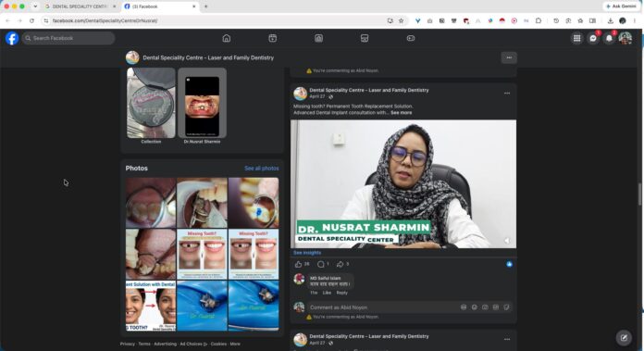Open comments on the video post
This screenshot has width=644, height=351.
click(321, 264)
